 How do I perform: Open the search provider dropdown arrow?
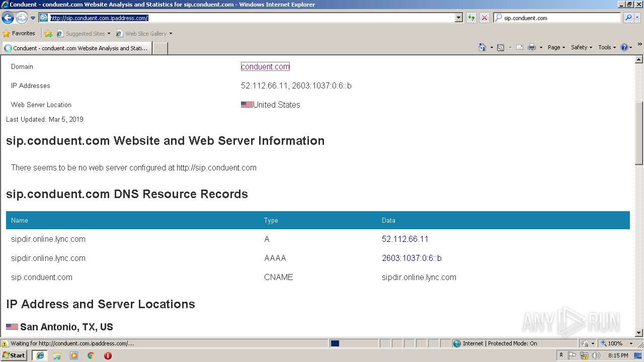(x=637, y=18)
